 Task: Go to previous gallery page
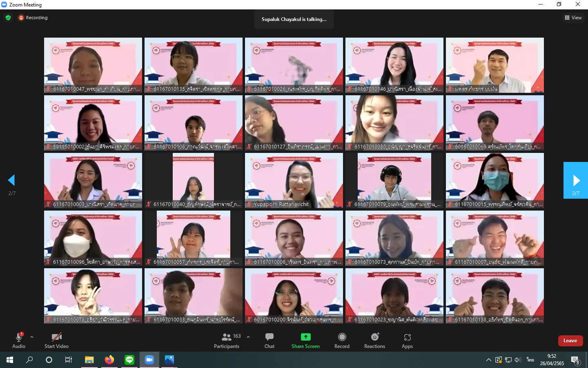tap(11, 180)
